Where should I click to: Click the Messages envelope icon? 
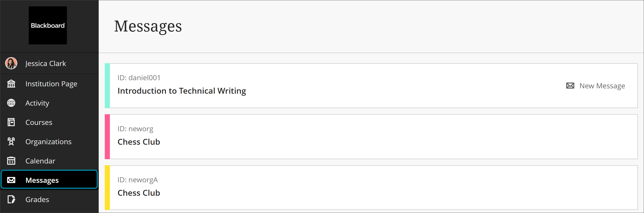11,180
